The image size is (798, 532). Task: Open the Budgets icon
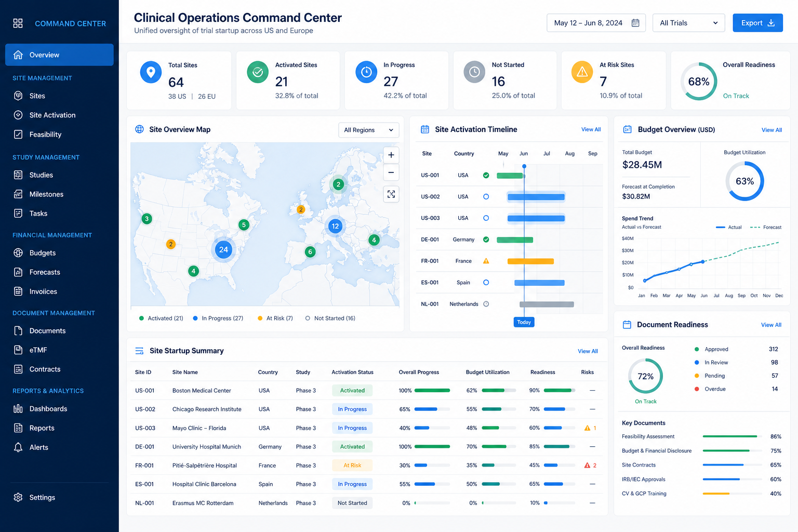[x=18, y=253]
